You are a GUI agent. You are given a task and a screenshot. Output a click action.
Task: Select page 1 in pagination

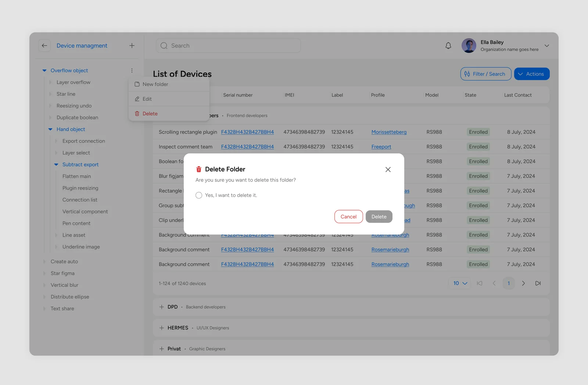pyautogui.click(x=509, y=283)
